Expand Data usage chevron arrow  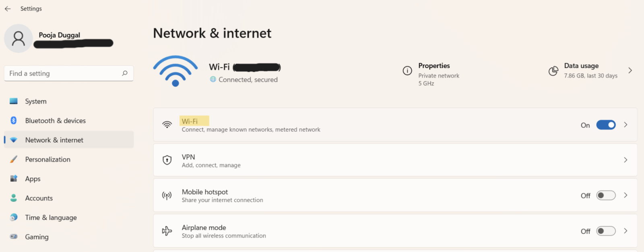[630, 70]
